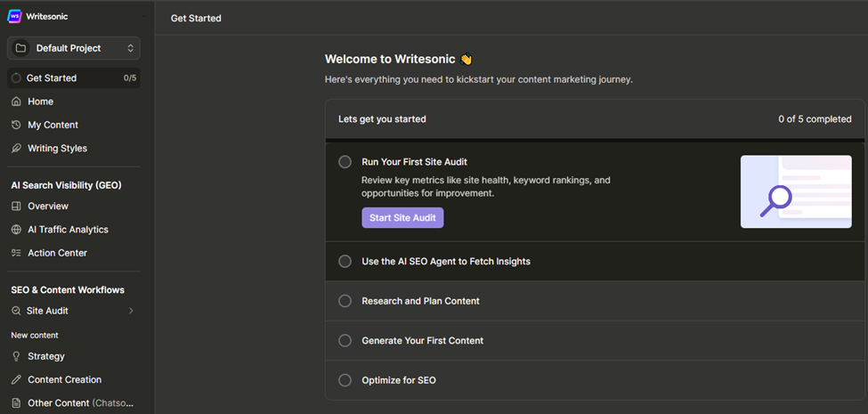Click the 0/5 progress count in sidebar
The width and height of the screenshot is (868, 414).
pos(130,78)
